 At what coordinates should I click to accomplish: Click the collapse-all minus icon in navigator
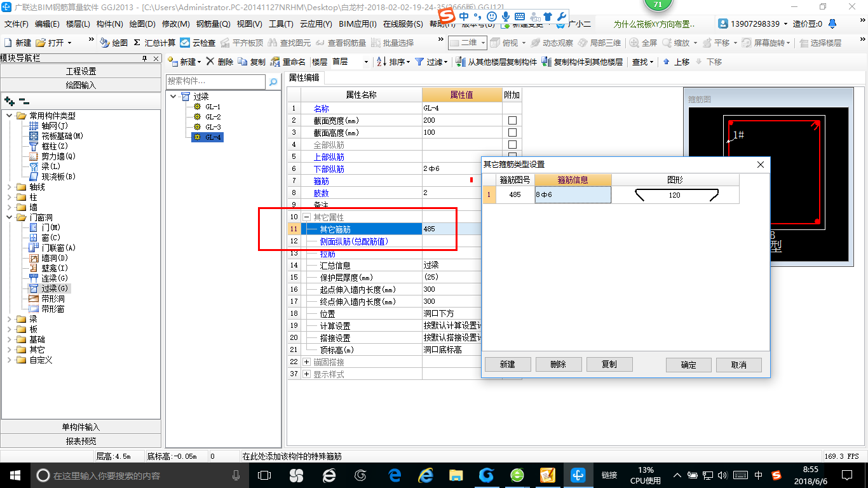[x=24, y=101]
